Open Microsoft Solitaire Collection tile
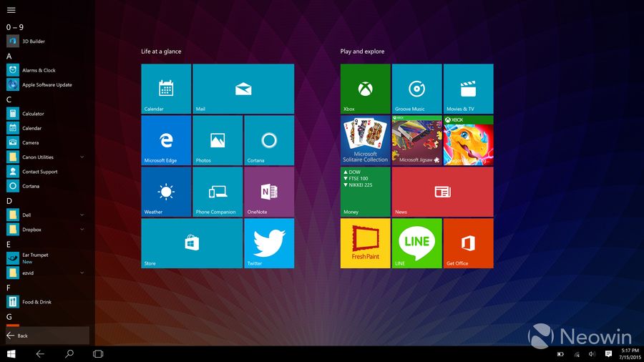 point(365,140)
